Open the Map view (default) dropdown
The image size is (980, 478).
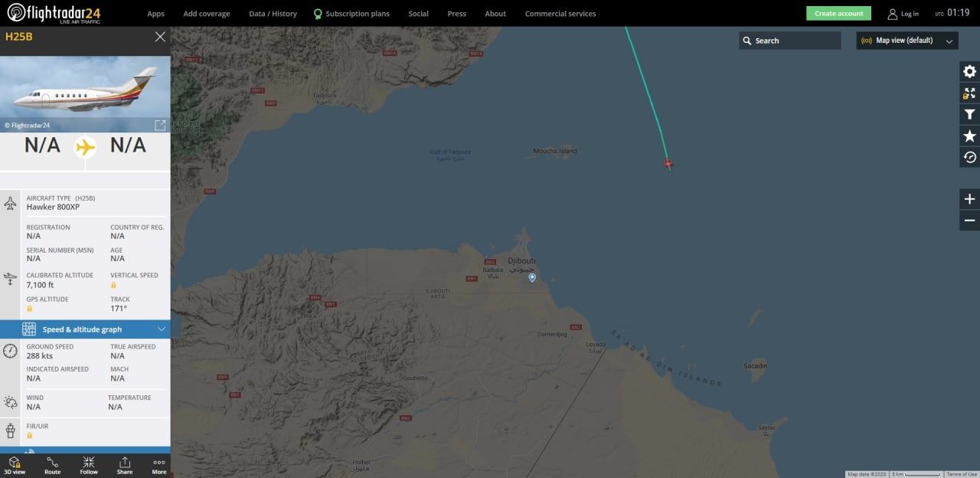907,41
